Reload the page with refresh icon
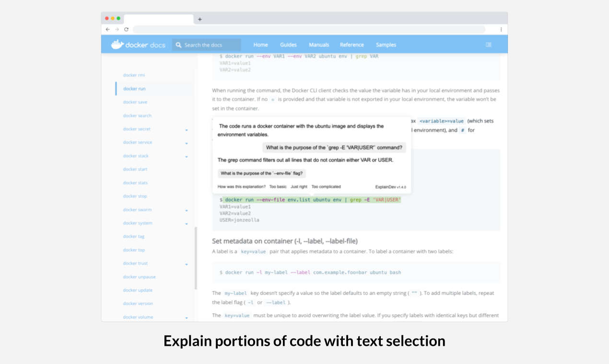Screen dimensions: 609x364 coord(126,29)
